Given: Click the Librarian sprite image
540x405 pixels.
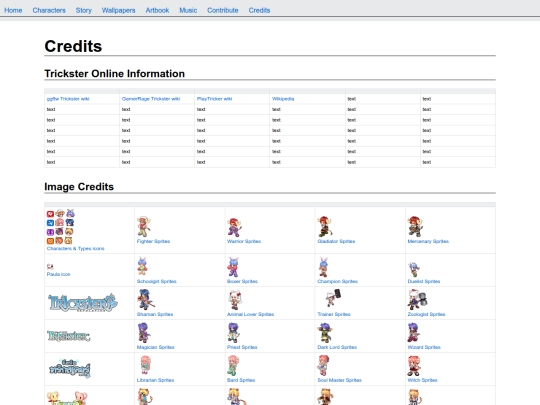Looking at the screenshot, I should click(145, 365).
